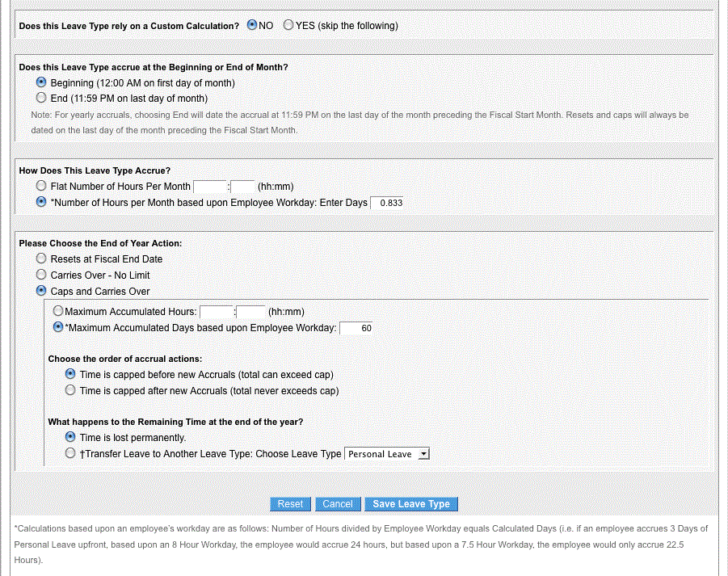Screen dimensions: 728x576
Task: Select Carries Over - No Limit
Action: (41, 275)
